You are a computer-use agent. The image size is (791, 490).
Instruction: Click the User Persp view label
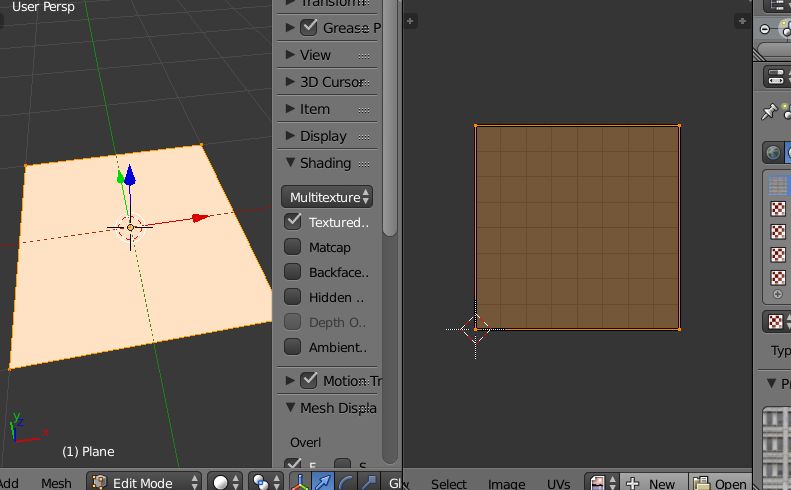[43, 7]
